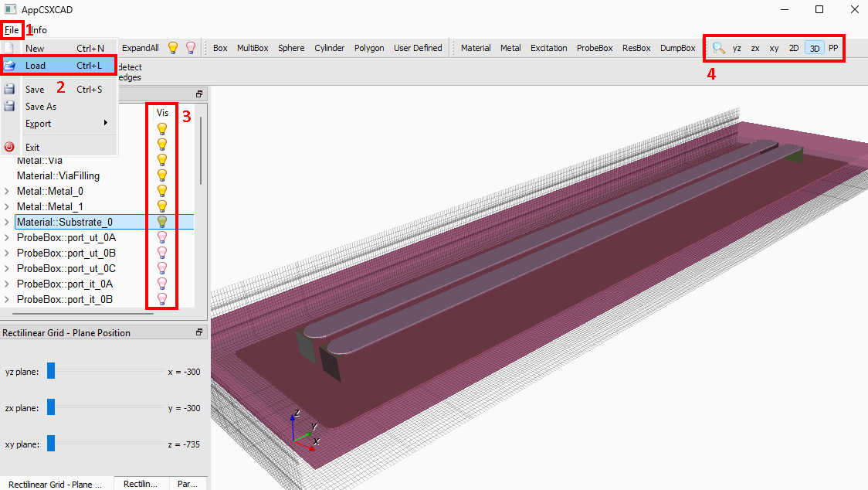Add a User Defined primitive
Image resolution: width=868 pixels, height=490 pixels.
point(418,48)
